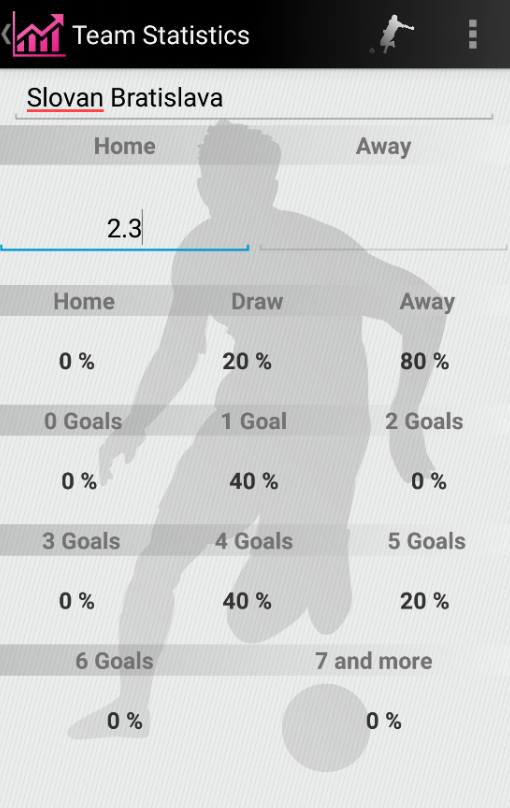Screen dimensions: 510x808
Task: Tap the empty Away odds input field
Action: 384,228
